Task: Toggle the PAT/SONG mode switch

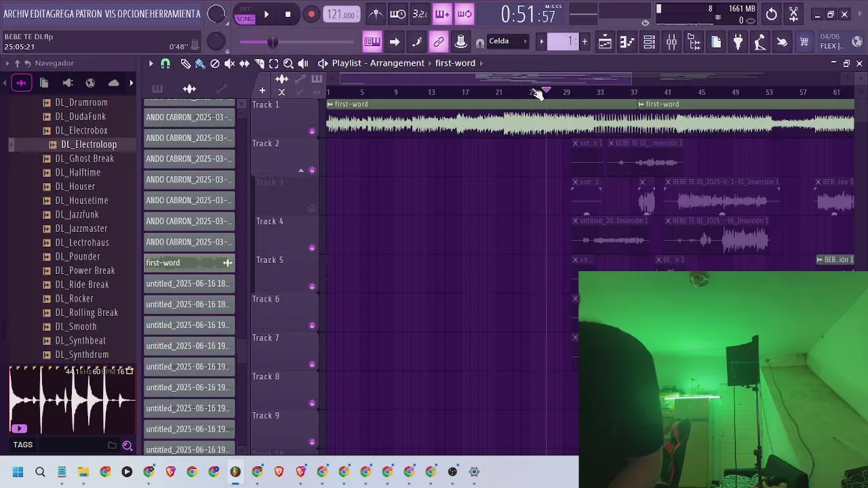Action: tap(245, 14)
